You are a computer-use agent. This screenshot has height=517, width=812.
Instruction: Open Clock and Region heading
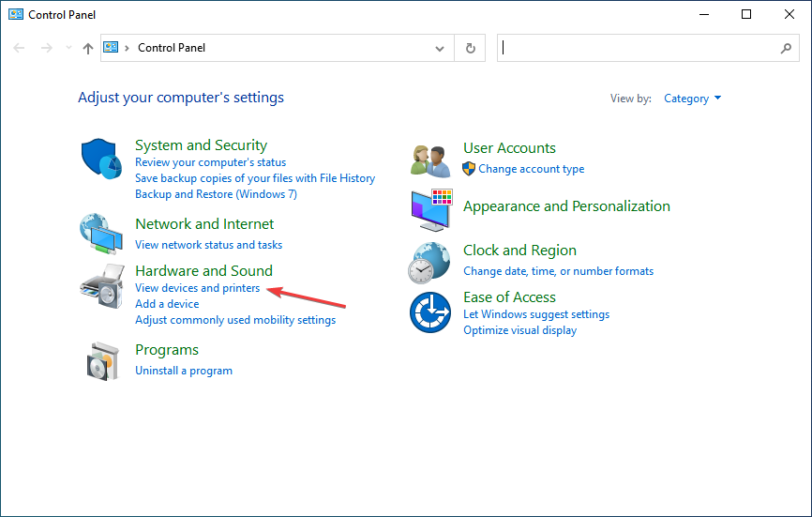pyautogui.click(x=520, y=251)
